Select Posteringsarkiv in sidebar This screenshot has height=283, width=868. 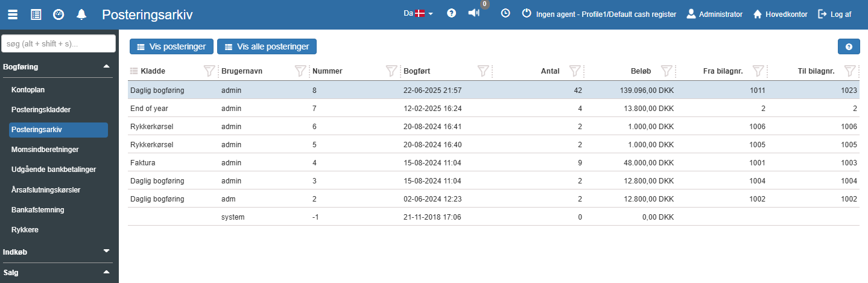tap(59, 130)
